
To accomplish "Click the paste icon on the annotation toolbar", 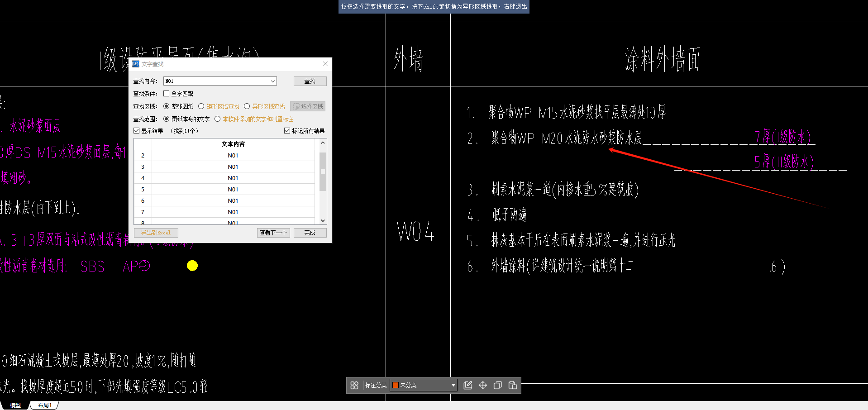I will [512, 385].
